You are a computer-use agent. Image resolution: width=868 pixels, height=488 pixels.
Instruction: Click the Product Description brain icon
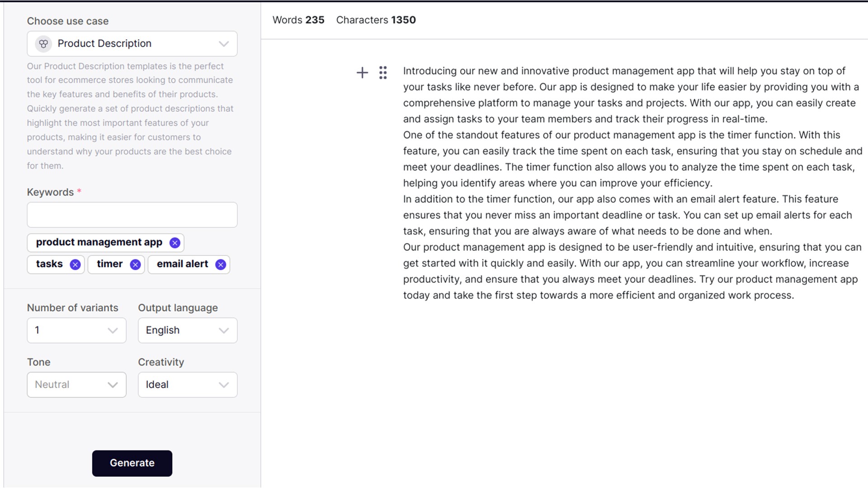pyautogui.click(x=43, y=44)
